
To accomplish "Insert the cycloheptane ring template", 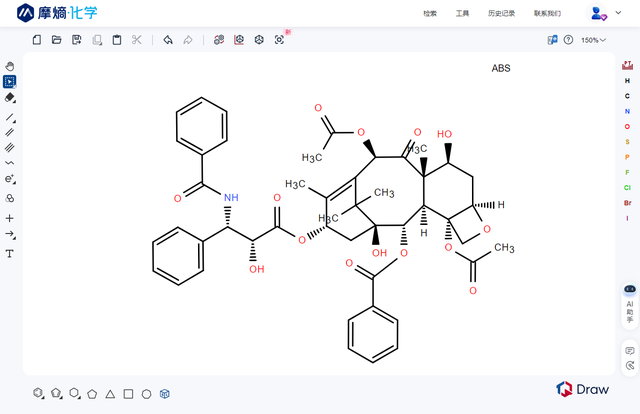I will (147, 394).
